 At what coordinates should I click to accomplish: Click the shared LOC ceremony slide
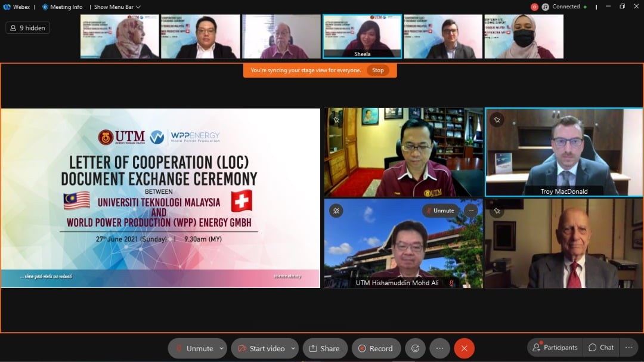coord(160,197)
